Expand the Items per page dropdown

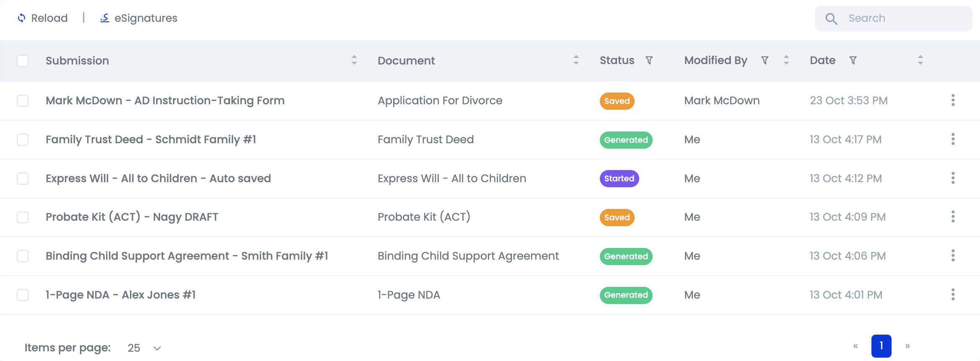pos(144,348)
